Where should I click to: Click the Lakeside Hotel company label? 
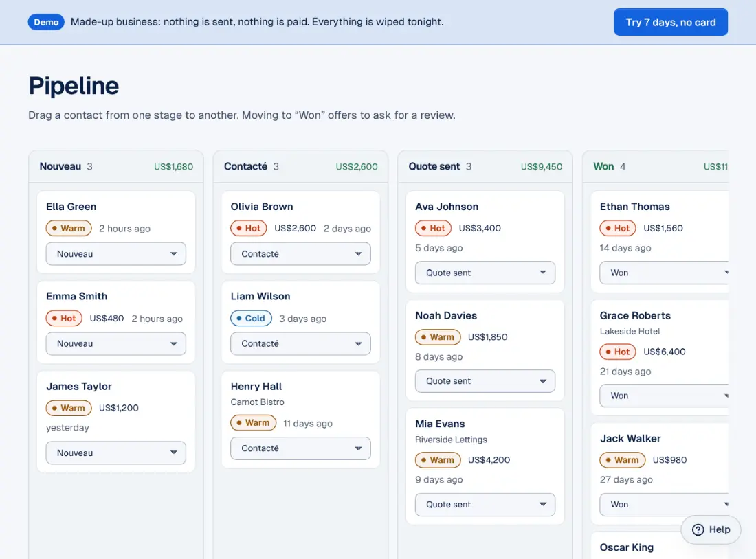click(x=630, y=332)
